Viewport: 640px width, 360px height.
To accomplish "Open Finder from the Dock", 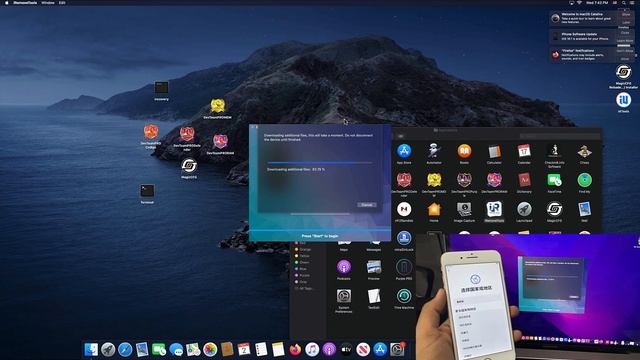I will (91, 349).
